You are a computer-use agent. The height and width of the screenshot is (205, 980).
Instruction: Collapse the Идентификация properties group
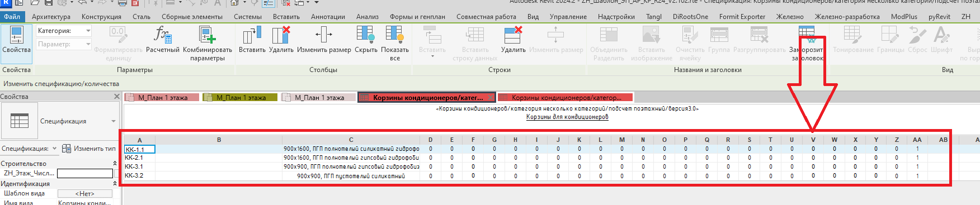(x=115, y=184)
